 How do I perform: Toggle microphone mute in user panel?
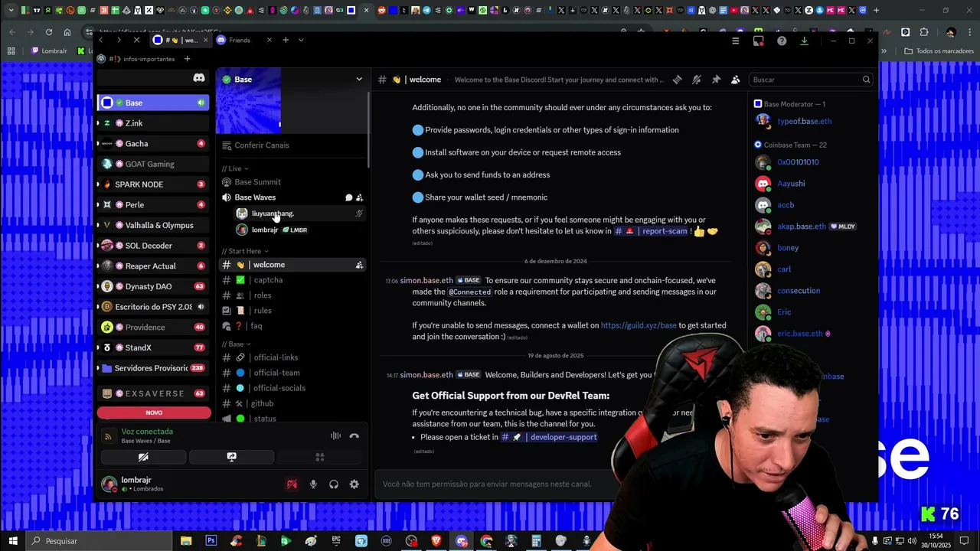[313, 484]
